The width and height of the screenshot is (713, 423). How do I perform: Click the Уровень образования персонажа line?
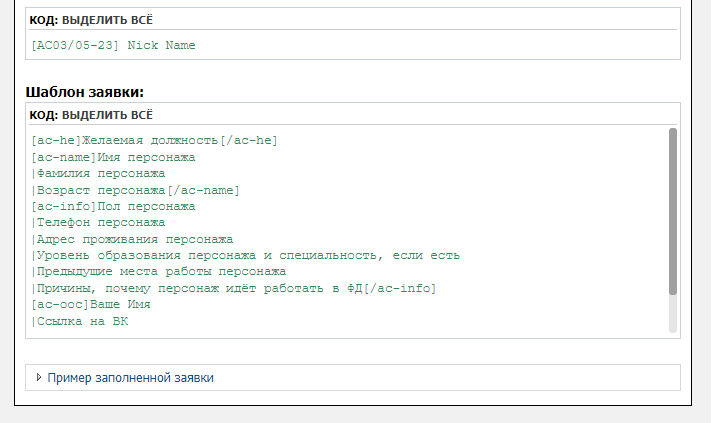(246, 256)
